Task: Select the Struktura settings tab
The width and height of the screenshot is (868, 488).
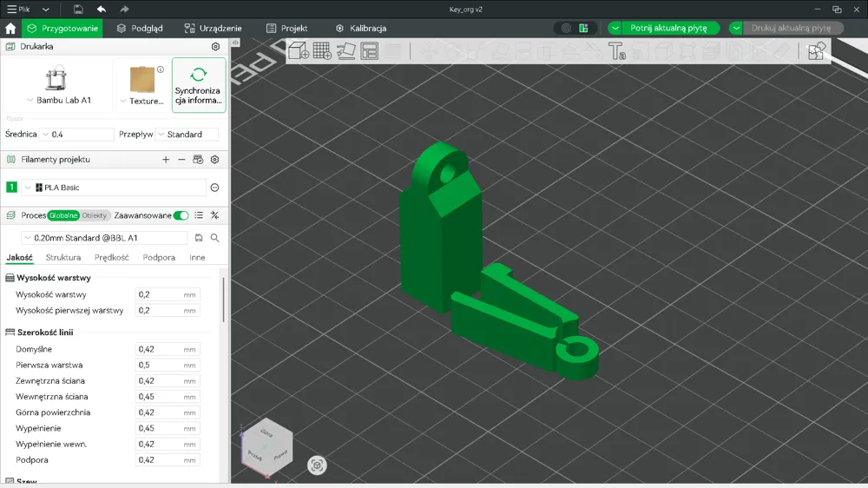Action: pyautogui.click(x=63, y=258)
